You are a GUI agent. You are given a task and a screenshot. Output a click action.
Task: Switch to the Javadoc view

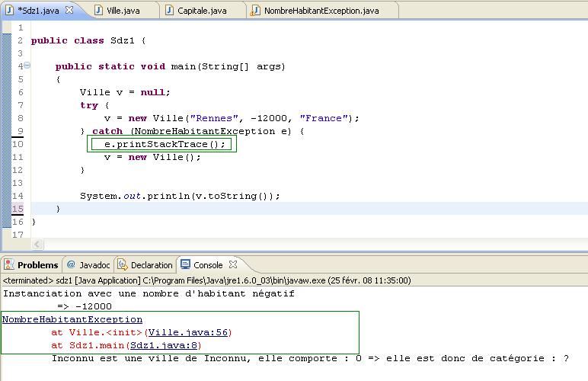pos(94,265)
